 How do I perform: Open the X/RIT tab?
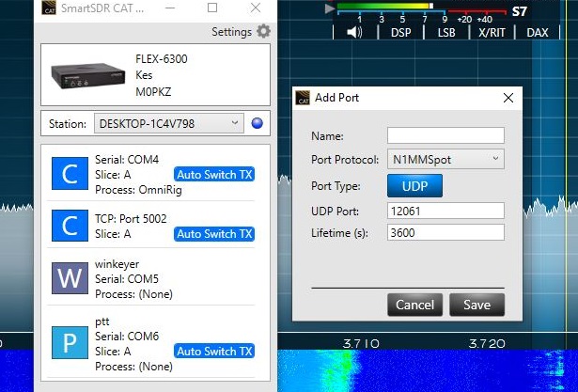492,33
